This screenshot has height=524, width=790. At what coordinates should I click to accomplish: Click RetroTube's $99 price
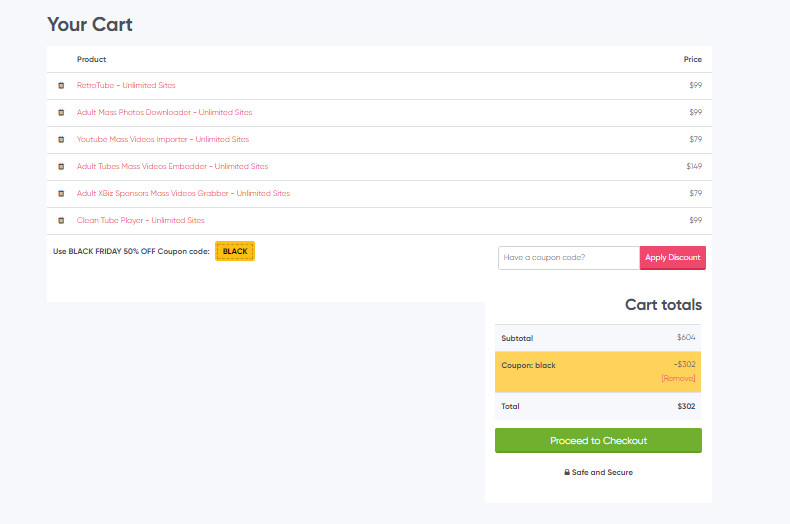pos(695,85)
